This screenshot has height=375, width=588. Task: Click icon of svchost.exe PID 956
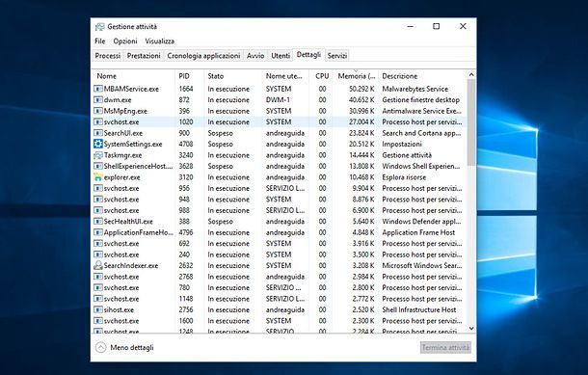coord(98,188)
